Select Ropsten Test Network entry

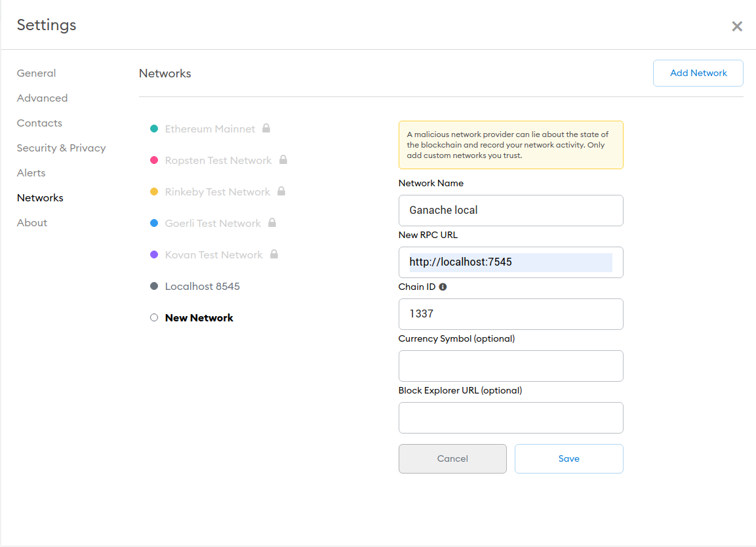[x=218, y=160]
